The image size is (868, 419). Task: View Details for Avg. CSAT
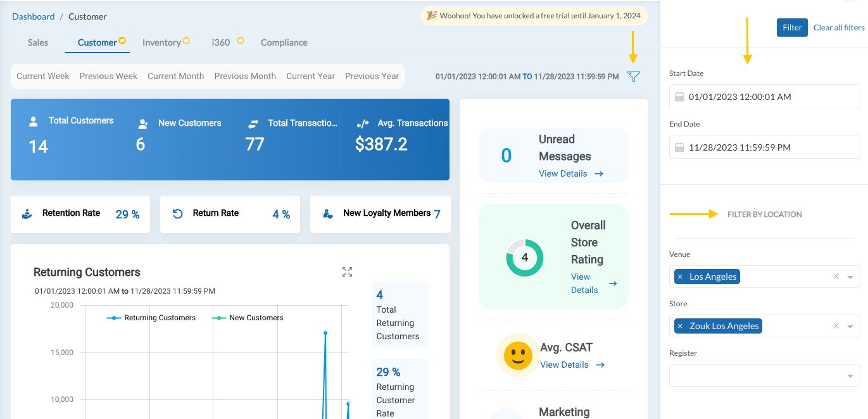[x=572, y=365]
